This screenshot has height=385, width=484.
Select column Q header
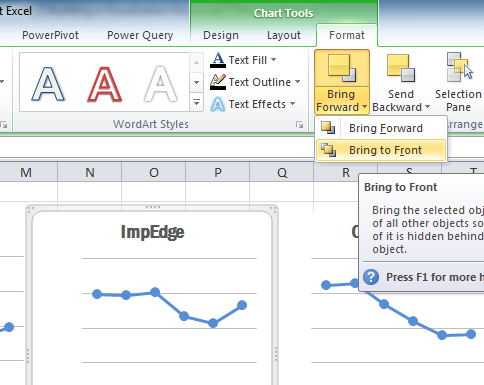[x=282, y=172]
